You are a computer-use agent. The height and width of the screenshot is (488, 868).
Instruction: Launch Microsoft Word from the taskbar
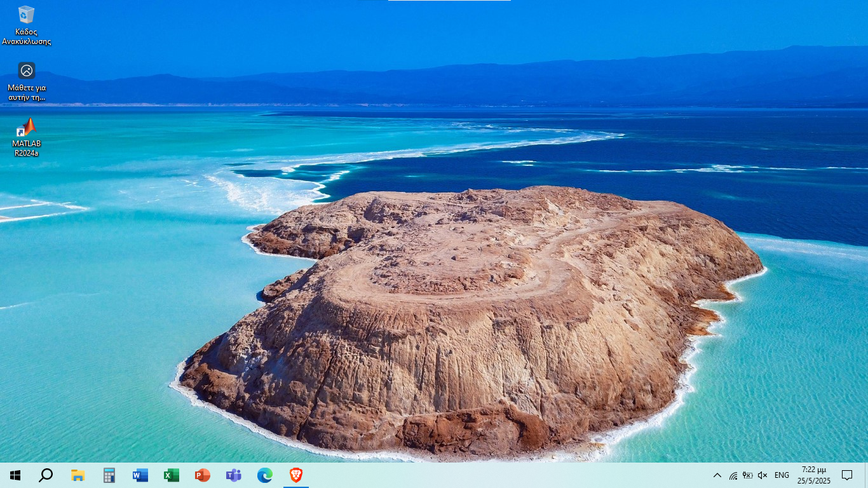tap(140, 475)
